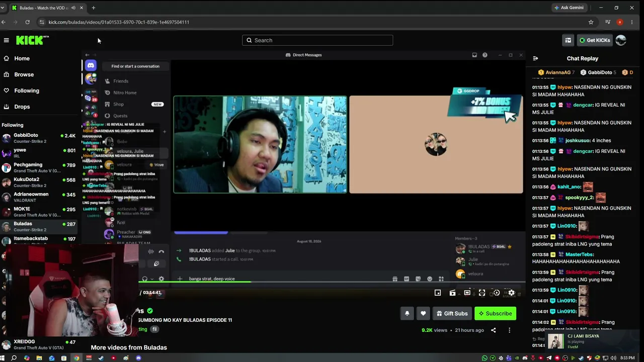Open yowe channel in Following list
644x362 pixels.
coord(39,153)
